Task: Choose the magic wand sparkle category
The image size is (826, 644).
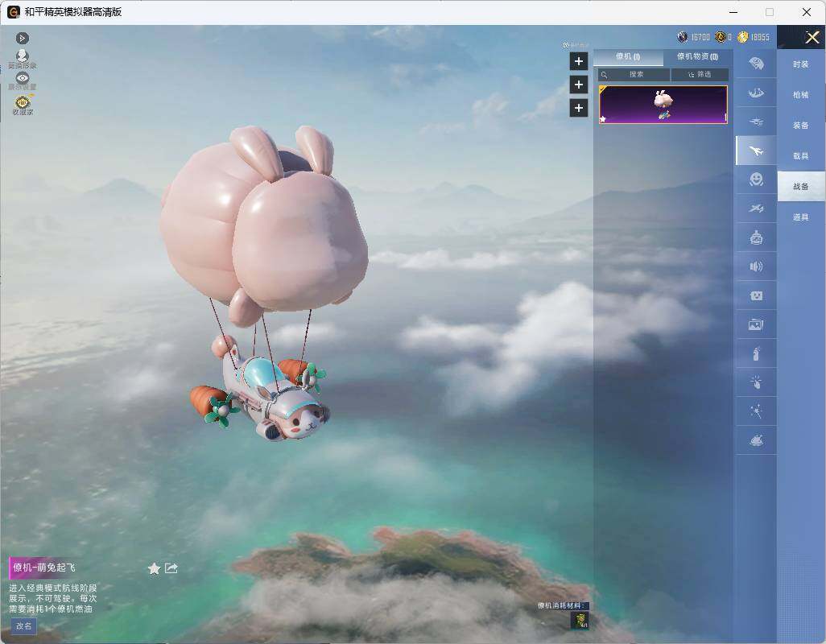Action: point(756,411)
